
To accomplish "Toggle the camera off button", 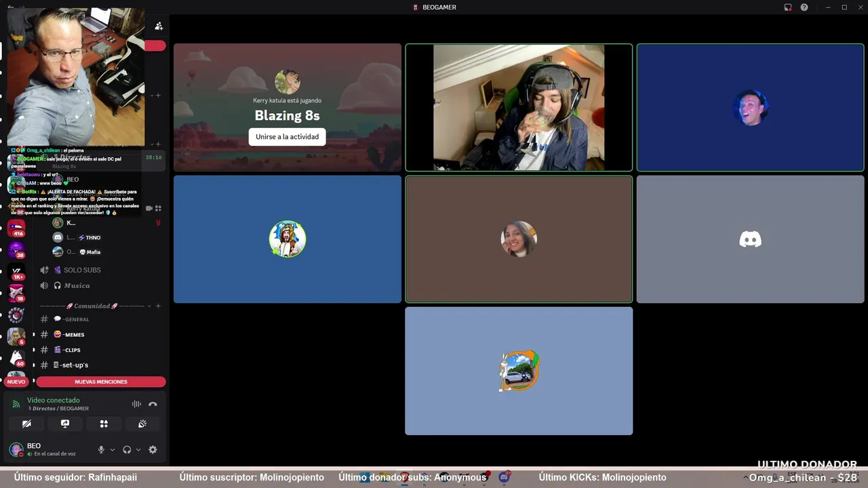I will pyautogui.click(x=26, y=424).
